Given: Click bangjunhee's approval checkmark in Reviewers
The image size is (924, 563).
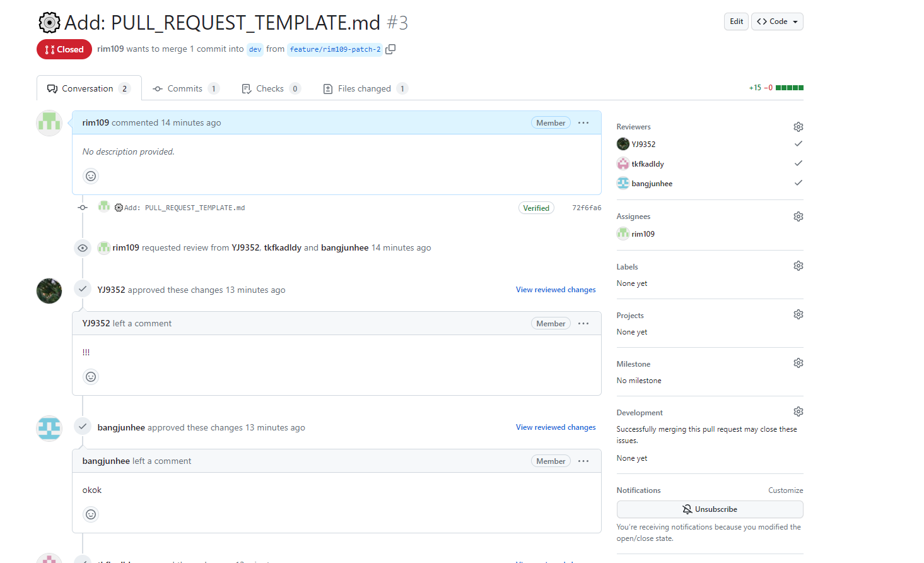Looking at the screenshot, I should 798,183.
